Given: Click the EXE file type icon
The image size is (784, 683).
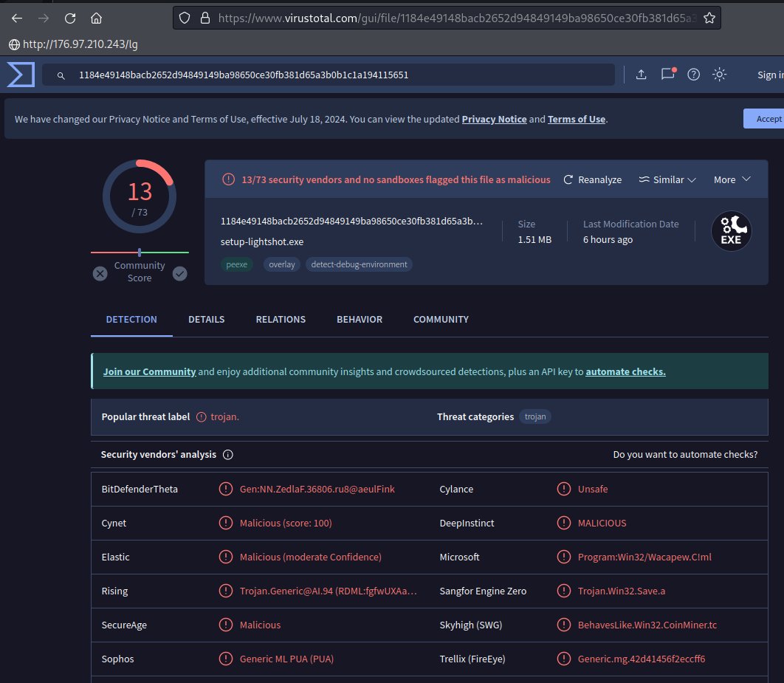Looking at the screenshot, I should (x=731, y=231).
